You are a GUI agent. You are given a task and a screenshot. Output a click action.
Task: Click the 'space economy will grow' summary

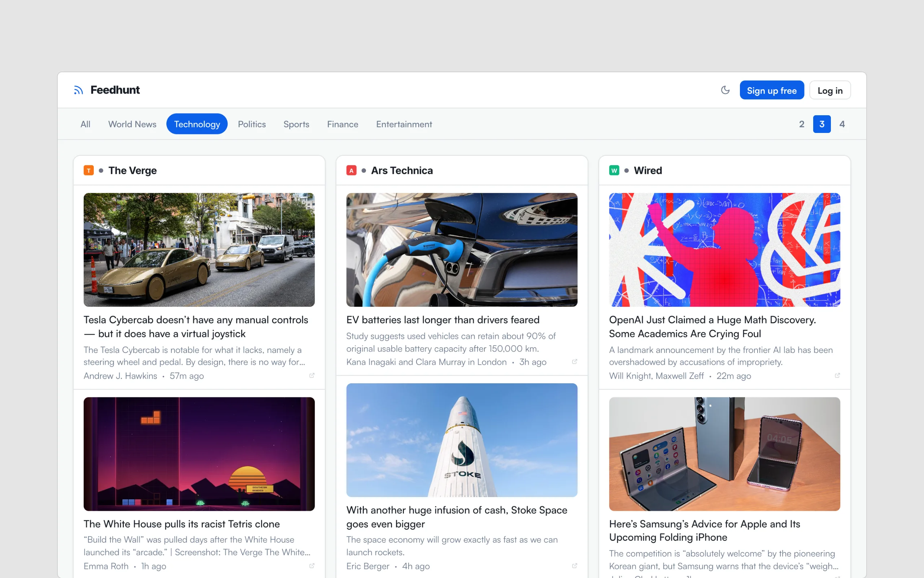(452, 546)
